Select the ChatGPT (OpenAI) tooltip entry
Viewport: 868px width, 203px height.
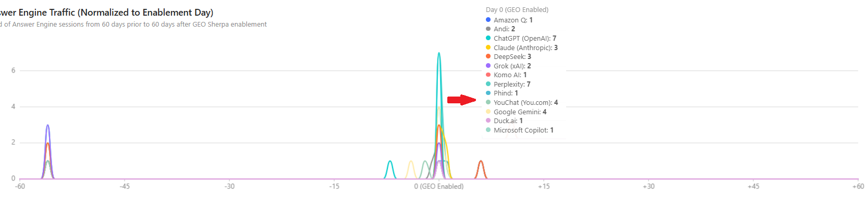(x=521, y=38)
